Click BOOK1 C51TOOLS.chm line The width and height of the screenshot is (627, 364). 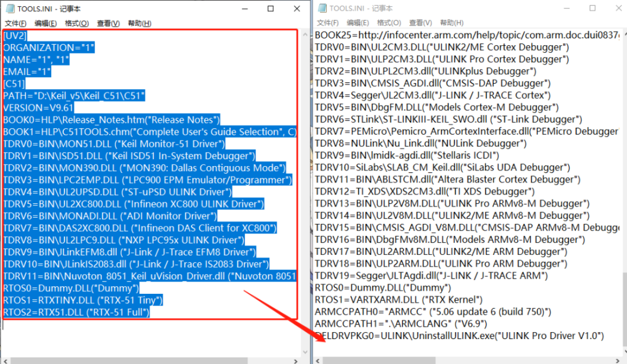(150, 132)
